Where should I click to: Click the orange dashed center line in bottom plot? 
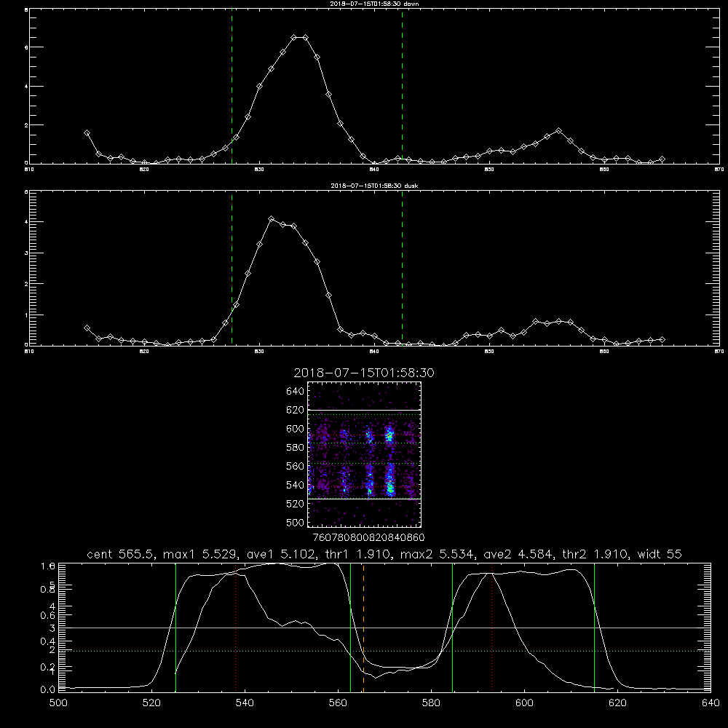(363, 628)
